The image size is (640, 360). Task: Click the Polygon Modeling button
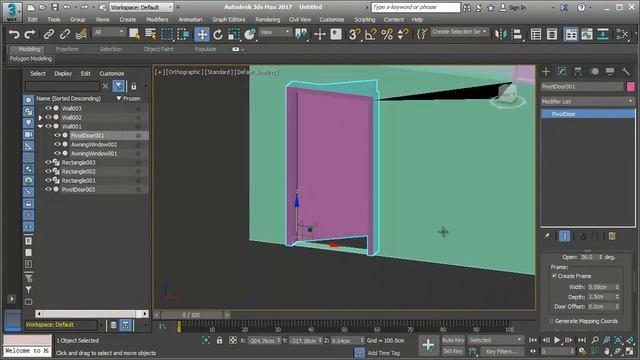31,59
